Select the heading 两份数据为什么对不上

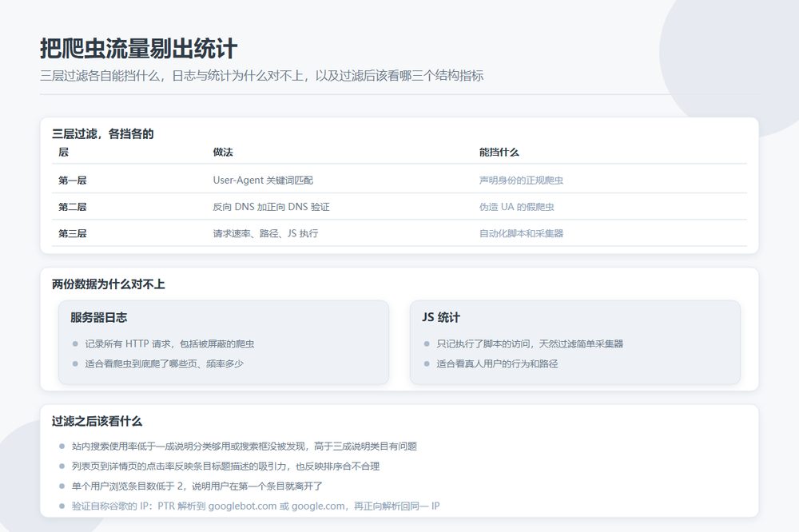coord(108,284)
